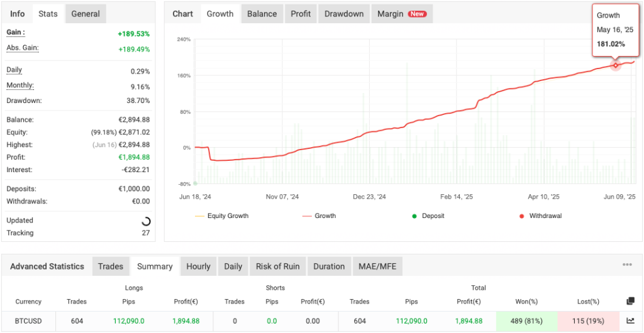This screenshot has height=333, width=644.
Task: Switch to the Info tab
Action: click(x=17, y=14)
